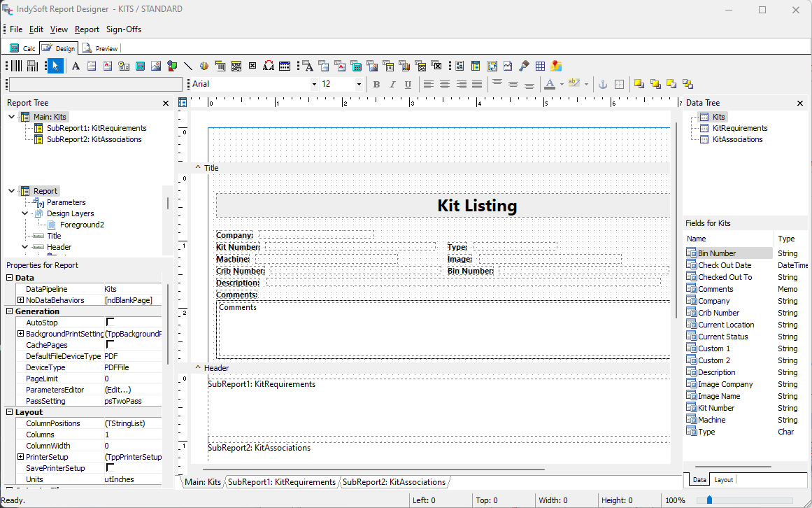Click the paintbrush format tool
This screenshot has width=812, height=508.
[525, 66]
